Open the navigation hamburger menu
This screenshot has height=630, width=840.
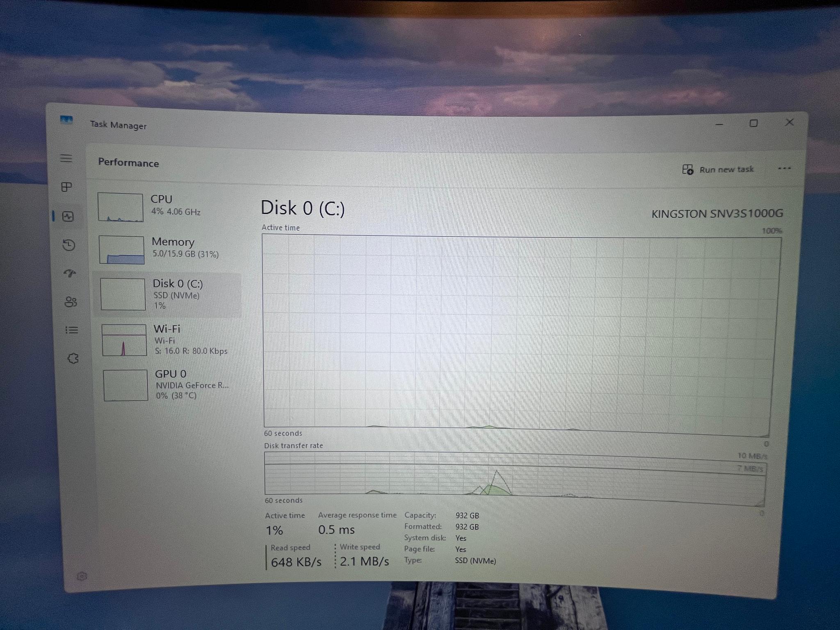tap(66, 158)
